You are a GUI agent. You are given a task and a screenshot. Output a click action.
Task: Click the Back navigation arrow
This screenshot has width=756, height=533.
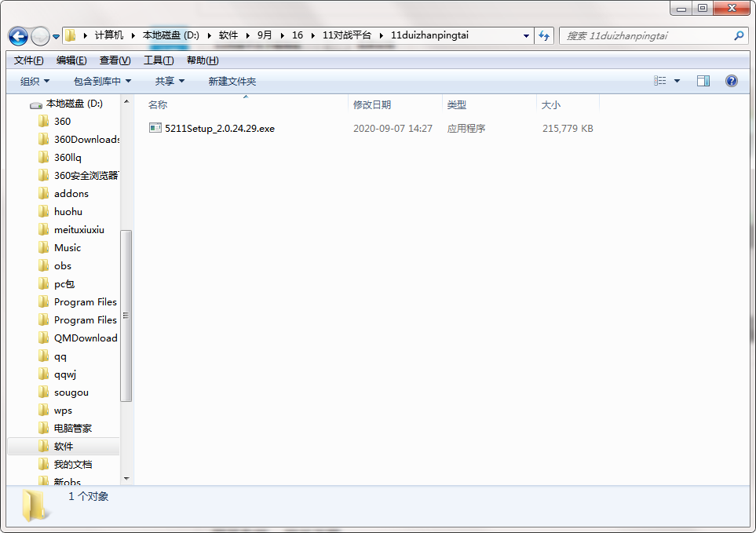click(x=17, y=36)
